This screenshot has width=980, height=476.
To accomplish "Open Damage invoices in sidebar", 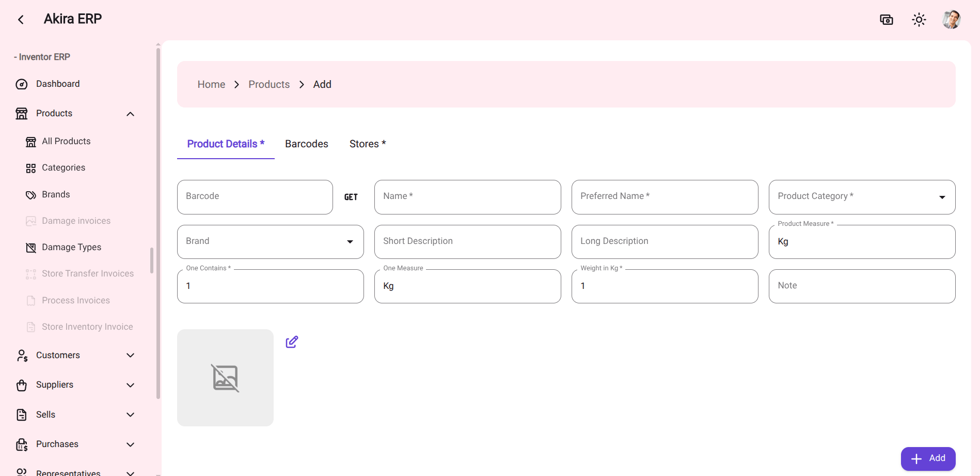I will pyautogui.click(x=76, y=221).
